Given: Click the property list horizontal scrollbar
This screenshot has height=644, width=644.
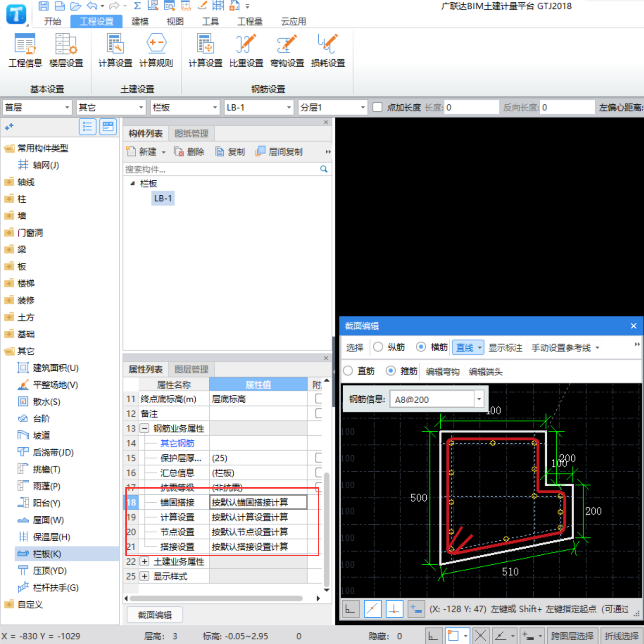Looking at the screenshot, I should (x=216, y=598).
